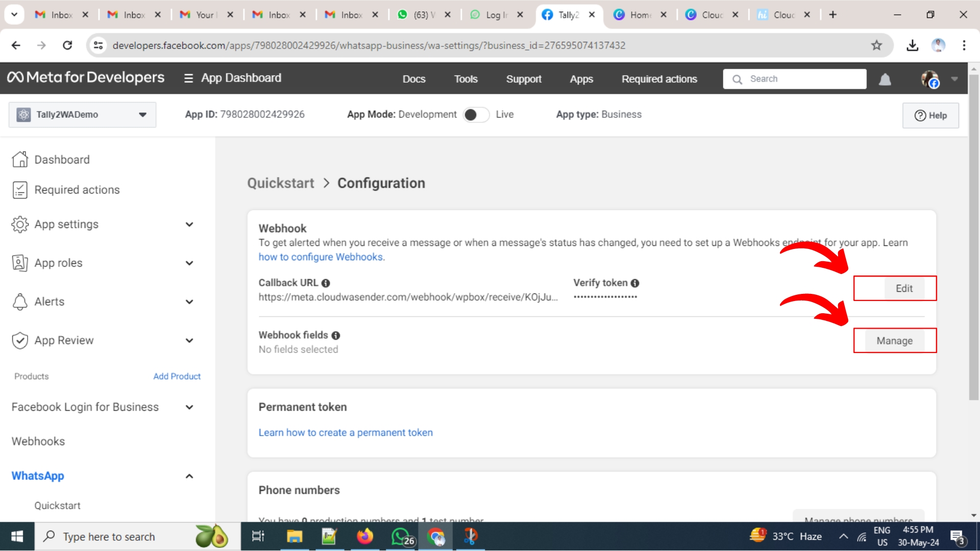Open WhatsApp from the taskbar

[x=402, y=536]
